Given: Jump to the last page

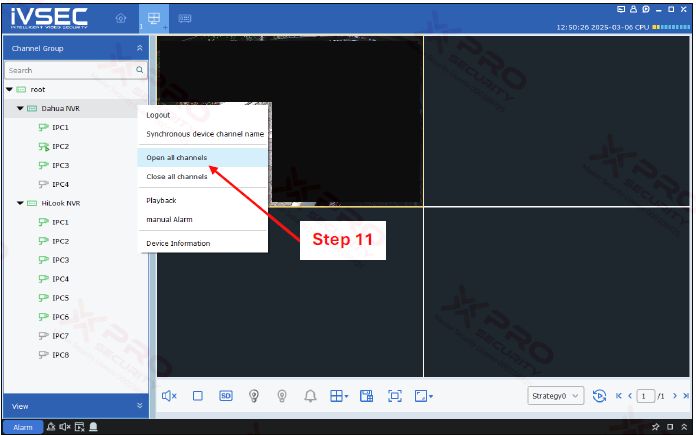Looking at the screenshot, I should click(x=686, y=396).
